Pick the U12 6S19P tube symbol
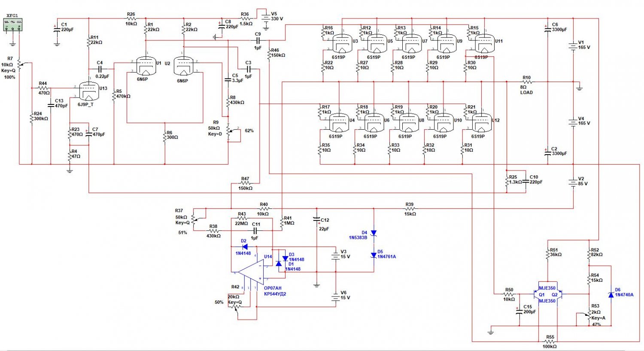This screenshot has width=644, height=351. click(x=481, y=123)
